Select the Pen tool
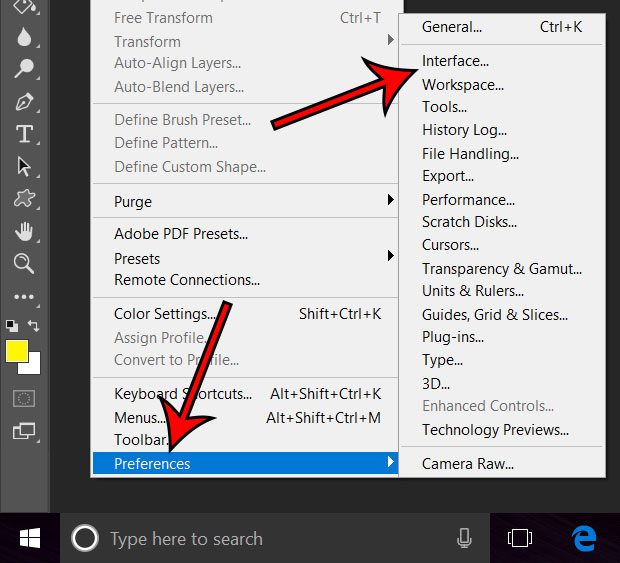Screen dimensions: 620x563 coord(24,102)
